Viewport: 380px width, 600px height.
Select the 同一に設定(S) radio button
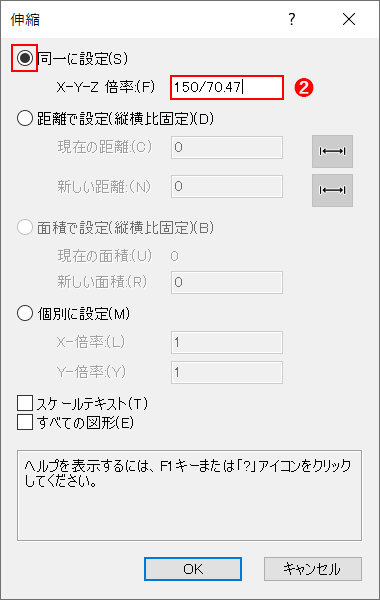(x=25, y=58)
